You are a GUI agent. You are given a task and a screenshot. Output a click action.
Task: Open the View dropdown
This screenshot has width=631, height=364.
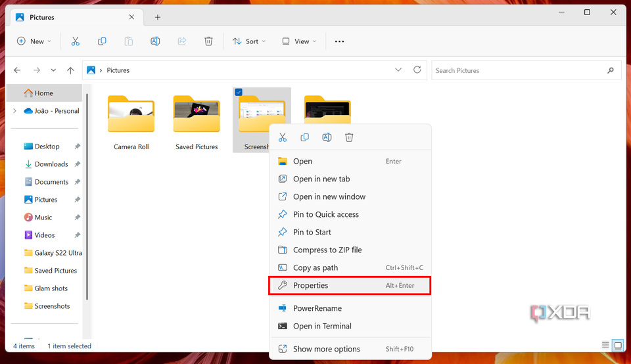(298, 41)
